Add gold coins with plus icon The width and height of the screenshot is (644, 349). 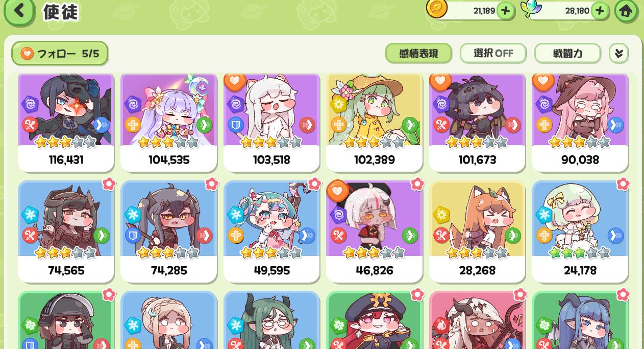[505, 11]
